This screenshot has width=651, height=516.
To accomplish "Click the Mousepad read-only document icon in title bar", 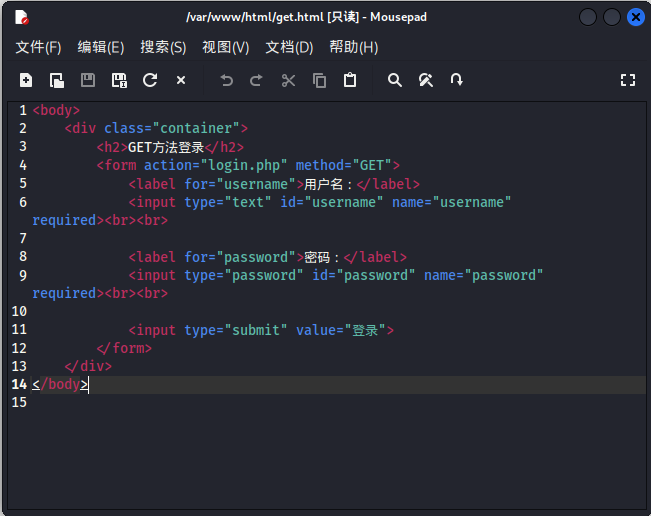I will (x=22, y=17).
